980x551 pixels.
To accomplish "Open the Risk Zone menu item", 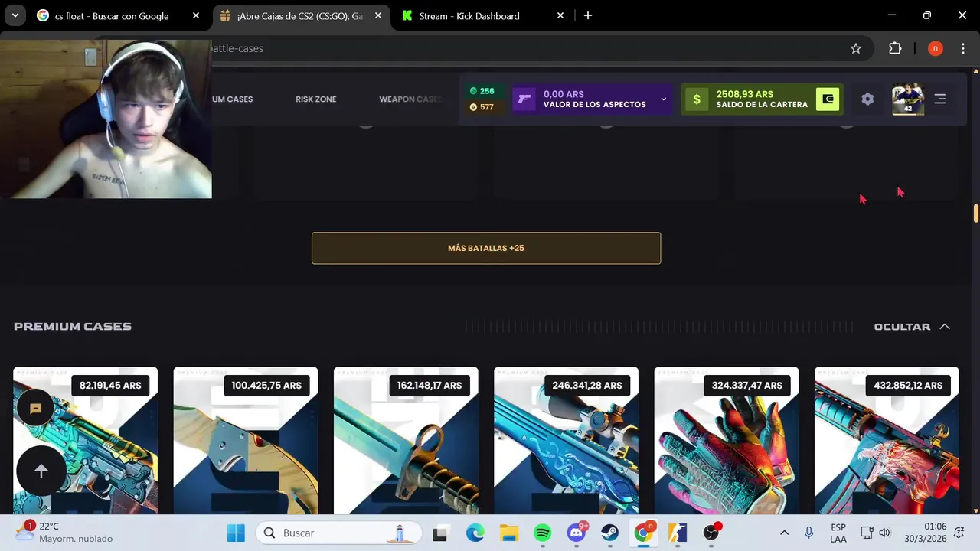I will point(315,99).
